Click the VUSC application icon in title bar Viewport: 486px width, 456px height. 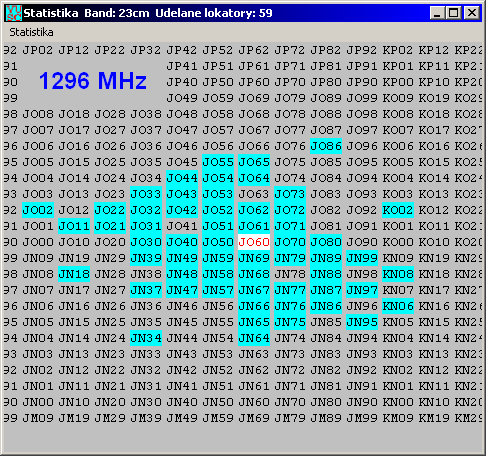[14, 13]
